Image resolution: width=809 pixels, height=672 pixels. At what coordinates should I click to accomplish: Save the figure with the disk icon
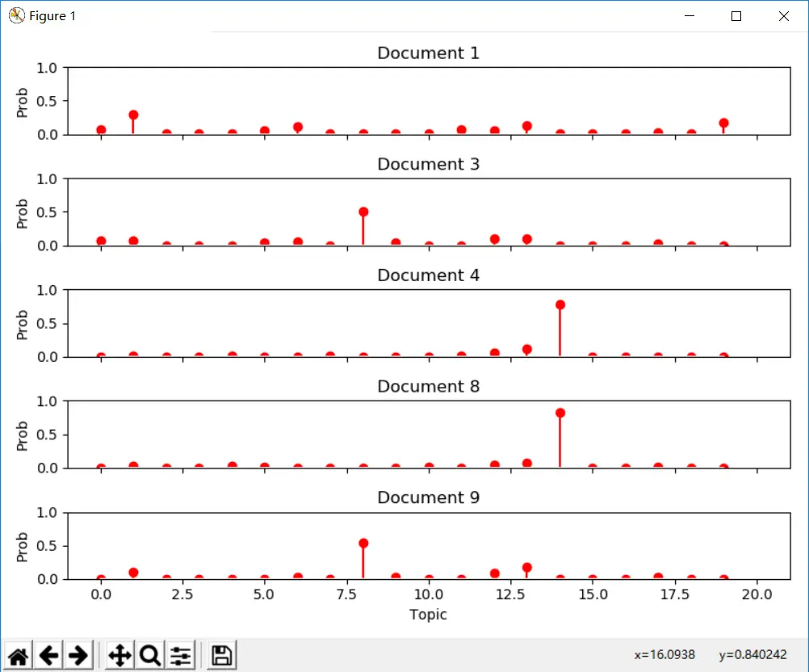[222, 656]
